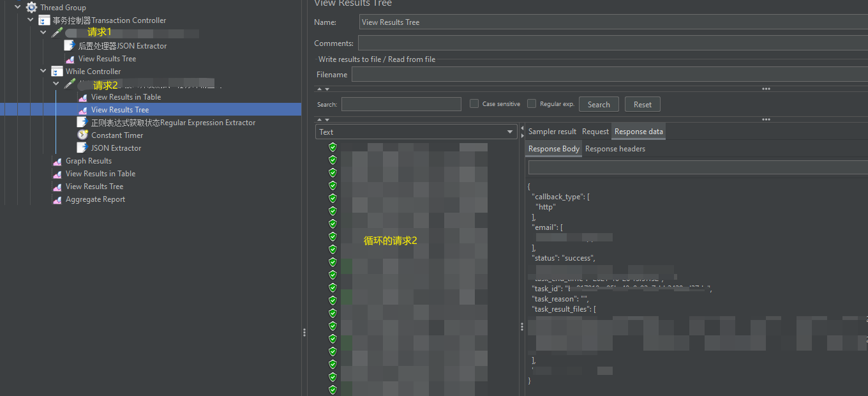Click the Reset button

coord(643,104)
